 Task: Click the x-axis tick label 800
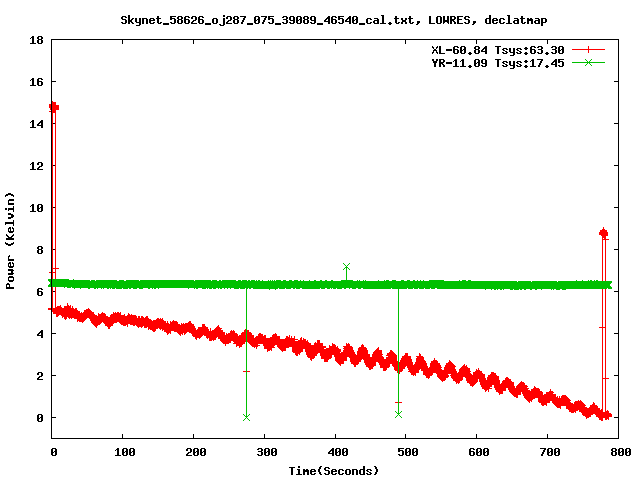pos(621,452)
